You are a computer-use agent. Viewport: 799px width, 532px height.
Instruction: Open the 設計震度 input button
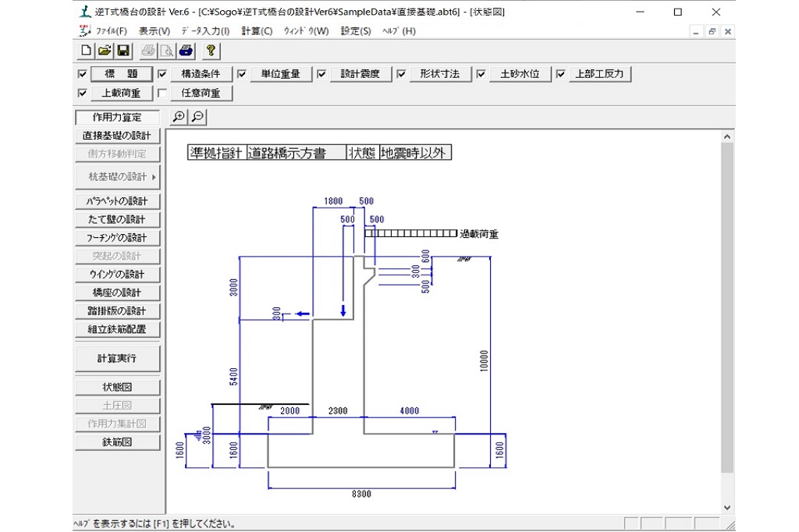[x=360, y=74]
